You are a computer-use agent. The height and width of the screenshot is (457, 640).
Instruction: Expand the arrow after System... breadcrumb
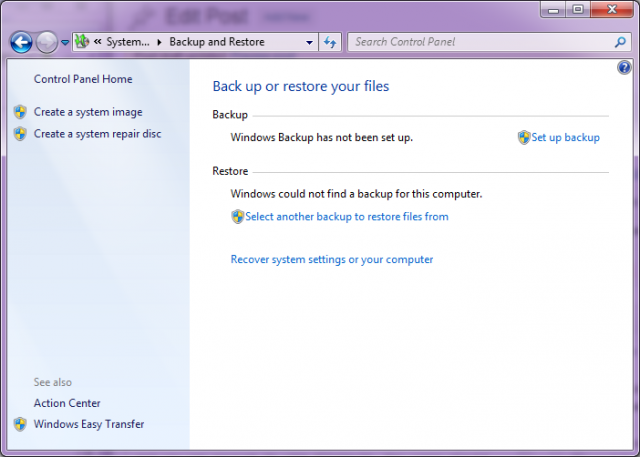point(160,42)
